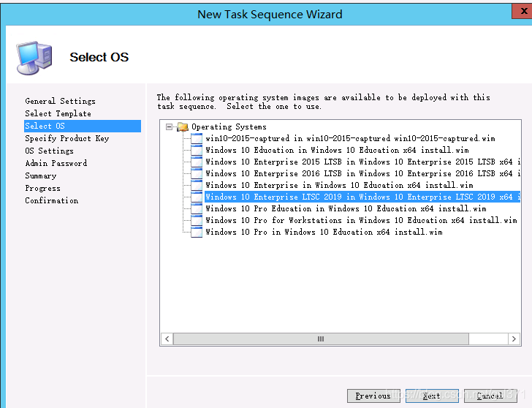This screenshot has height=408, width=532.
Task: Choose Windows 10 Enterprise 2016 LTSB image
Action: 362,173
